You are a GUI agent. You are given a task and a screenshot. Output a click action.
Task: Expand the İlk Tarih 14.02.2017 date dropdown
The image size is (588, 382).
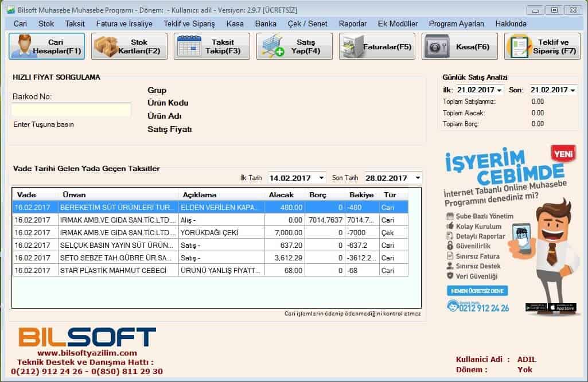pyautogui.click(x=320, y=178)
